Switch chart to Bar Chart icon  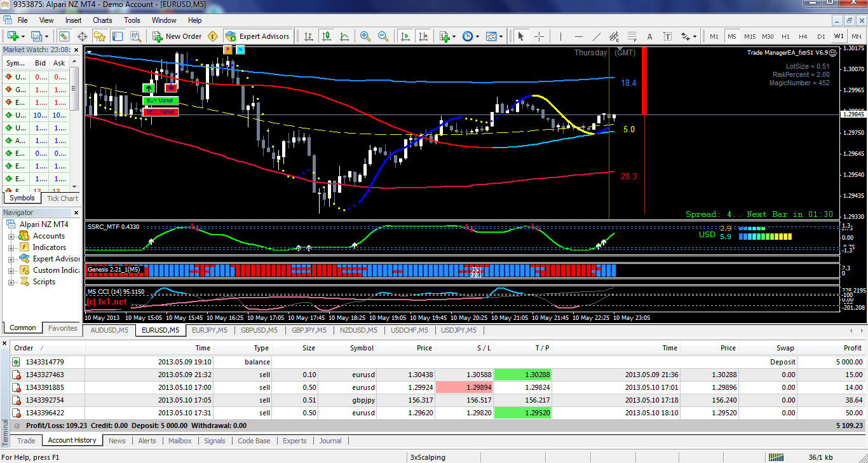(x=309, y=36)
